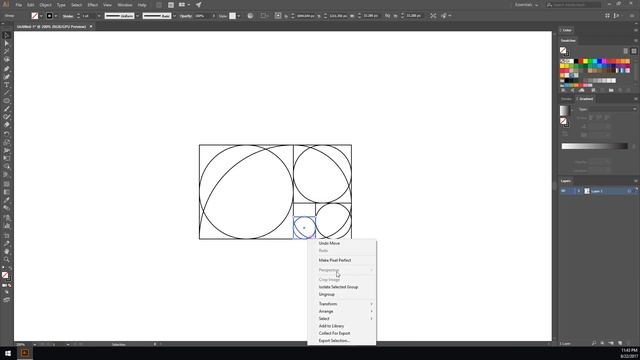Select the Eraser tool
The image size is (640, 360).
[x=6, y=125]
